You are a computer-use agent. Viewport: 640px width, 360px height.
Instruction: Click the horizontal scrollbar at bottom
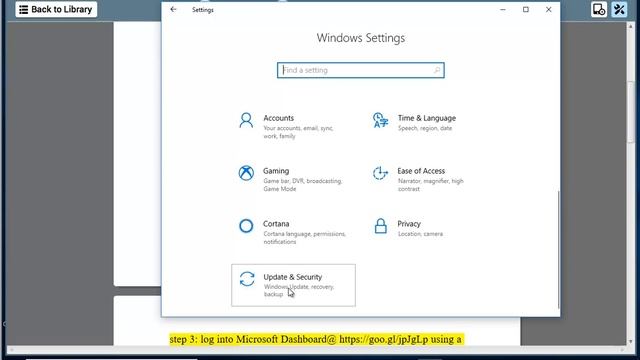pyautogui.click(x=317, y=350)
